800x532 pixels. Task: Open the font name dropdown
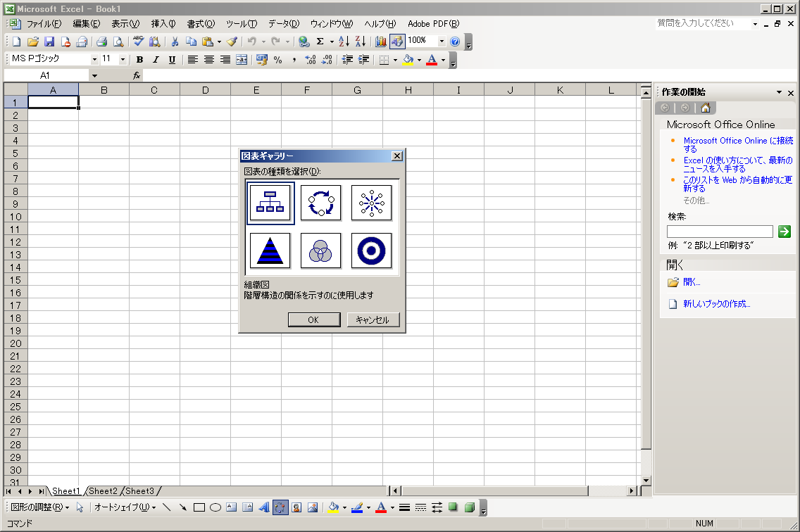(x=94, y=60)
